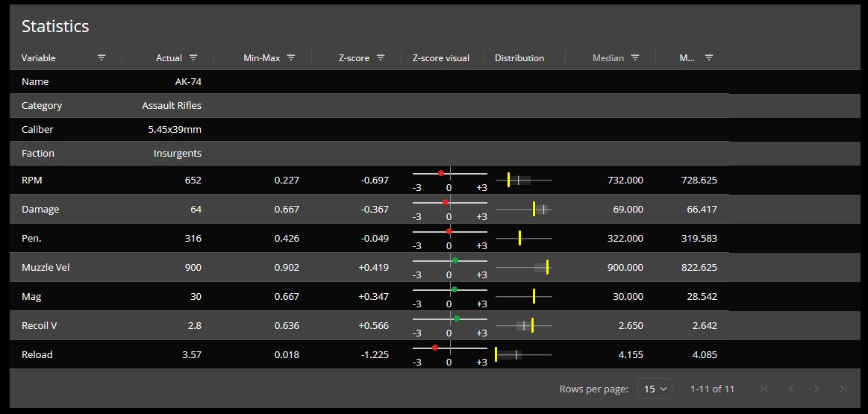This screenshot has height=414, width=868.
Task: Open filter menu for Z-score column
Action: tap(381, 57)
